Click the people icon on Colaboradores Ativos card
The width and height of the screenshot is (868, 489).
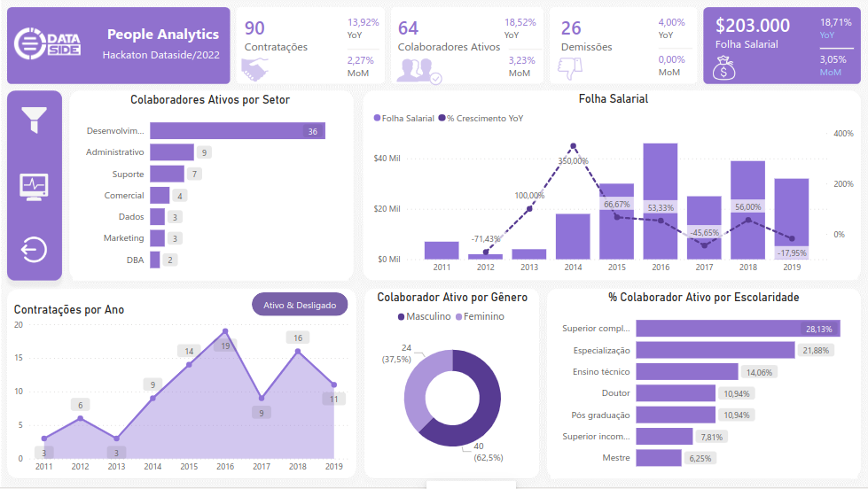418,70
